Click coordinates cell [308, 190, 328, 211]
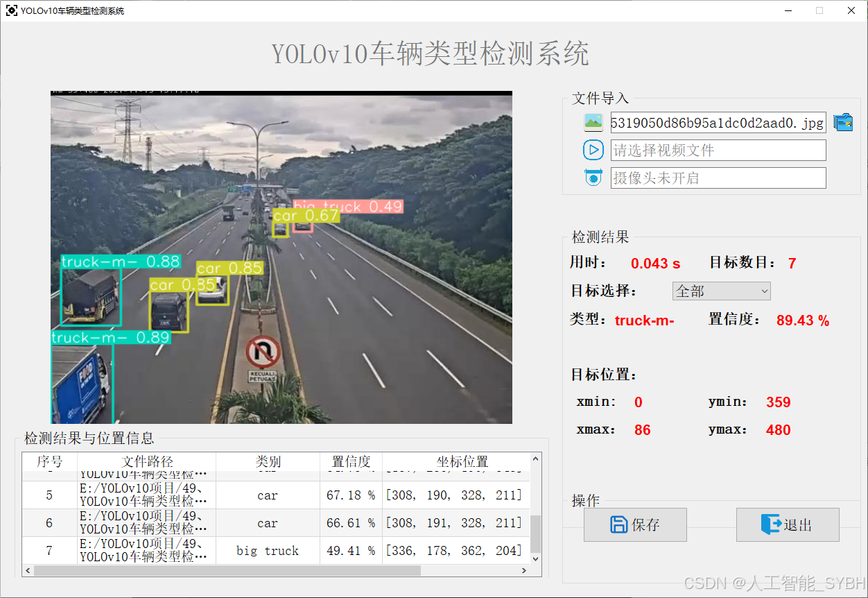The width and height of the screenshot is (868, 598). [455, 495]
